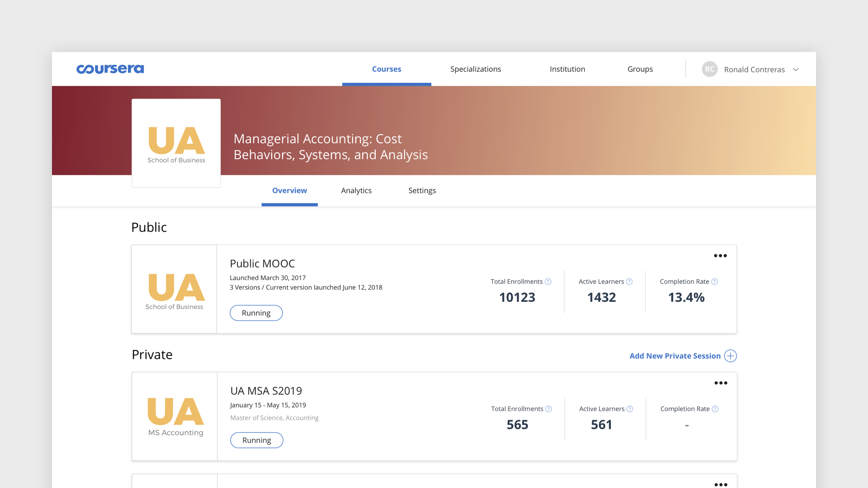The width and height of the screenshot is (868, 488).
Task: Show help for UA MSA S2019 Completion Rate
Action: point(715,409)
